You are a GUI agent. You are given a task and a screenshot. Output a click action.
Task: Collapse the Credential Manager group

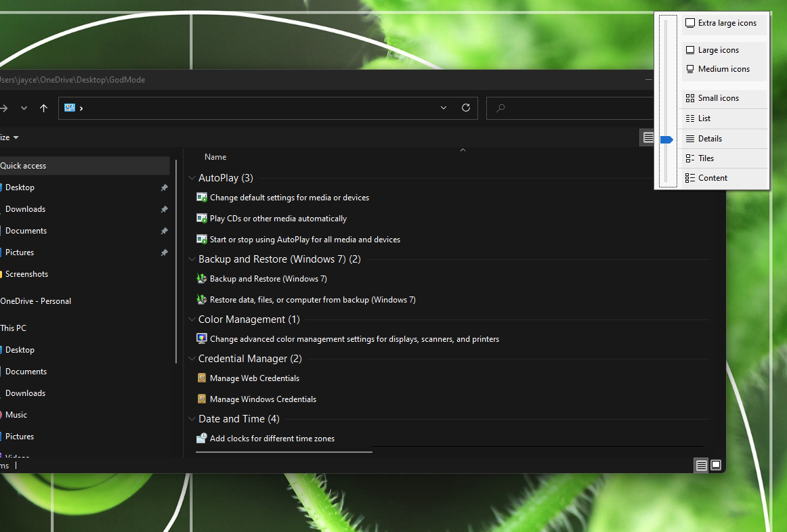pyautogui.click(x=192, y=359)
